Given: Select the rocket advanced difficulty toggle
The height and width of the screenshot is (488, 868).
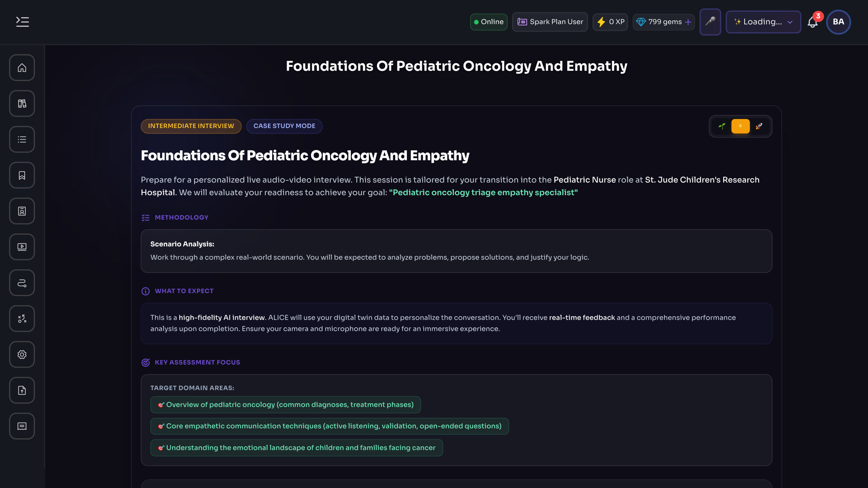Looking at the screenshot, I should click(759, 126).
